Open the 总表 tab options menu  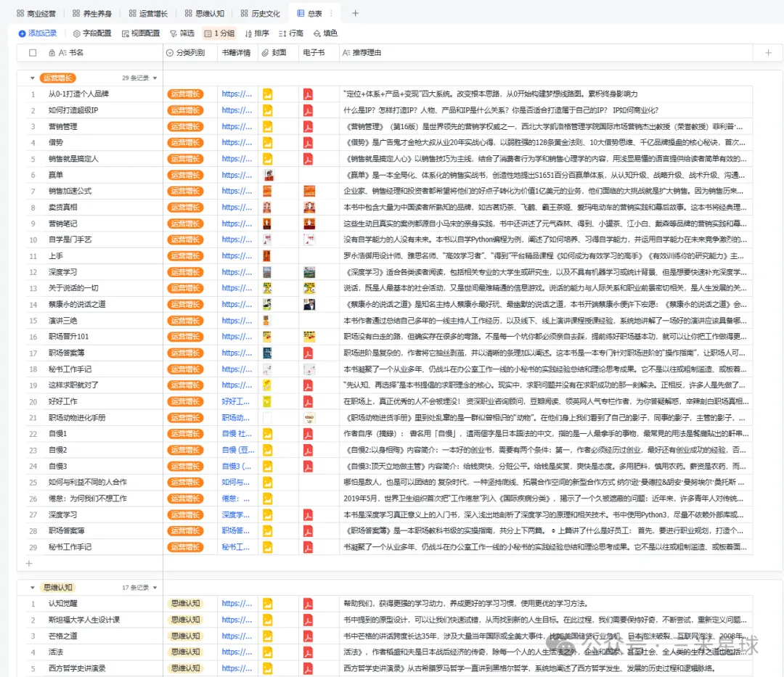point(332,13)
